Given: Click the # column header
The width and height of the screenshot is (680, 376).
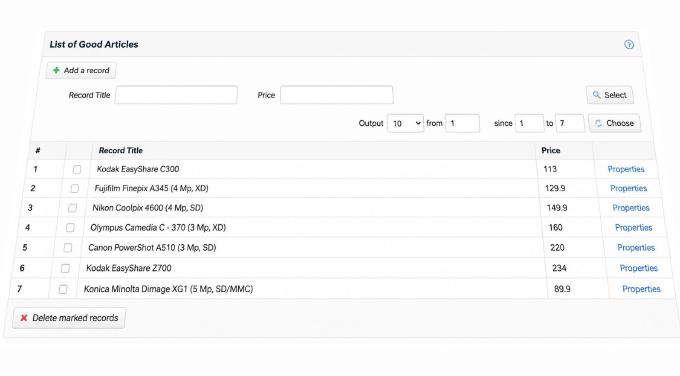Looking at the screenshot, I should point(38,150).
